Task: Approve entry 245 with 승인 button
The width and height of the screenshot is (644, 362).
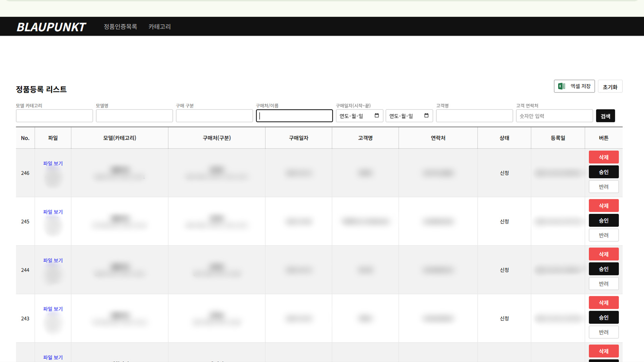Action: pos(603,220)
